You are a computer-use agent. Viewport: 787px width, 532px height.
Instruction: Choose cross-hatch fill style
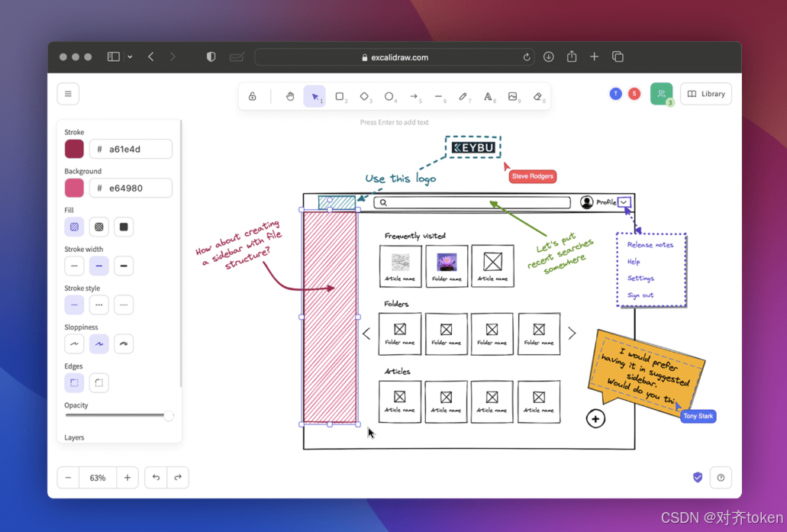click(99, 227)
